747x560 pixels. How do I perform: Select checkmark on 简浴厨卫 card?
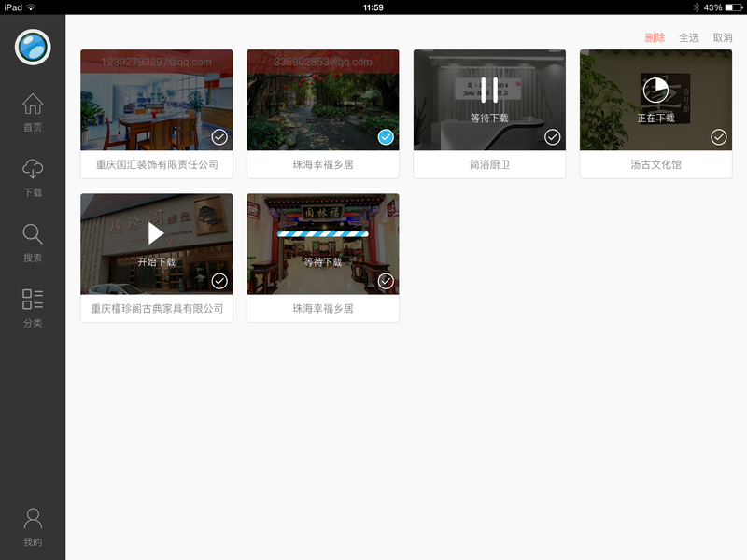click(x=552, y=137)
